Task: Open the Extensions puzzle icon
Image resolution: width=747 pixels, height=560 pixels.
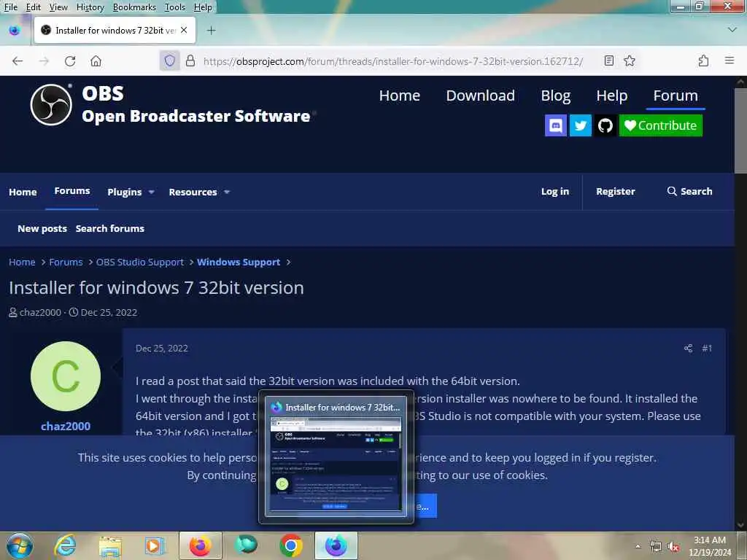Action: (x=703, y=61)
